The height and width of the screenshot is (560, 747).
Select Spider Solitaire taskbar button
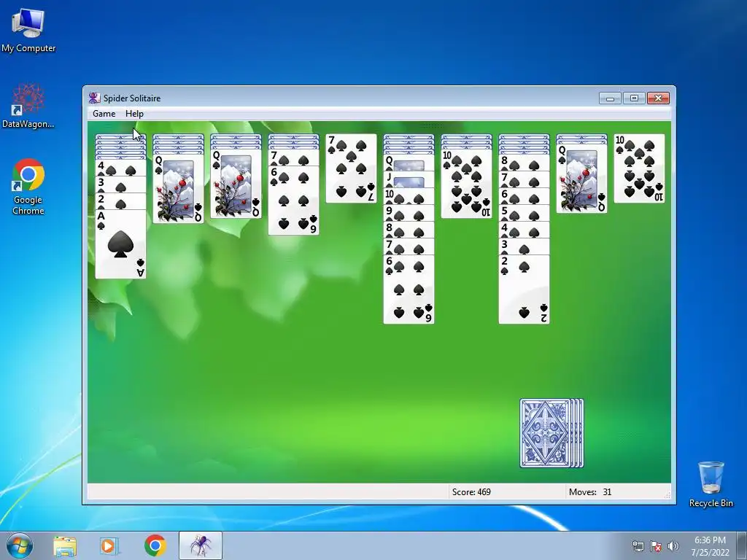pyautogui.click(x=201, y=545)
